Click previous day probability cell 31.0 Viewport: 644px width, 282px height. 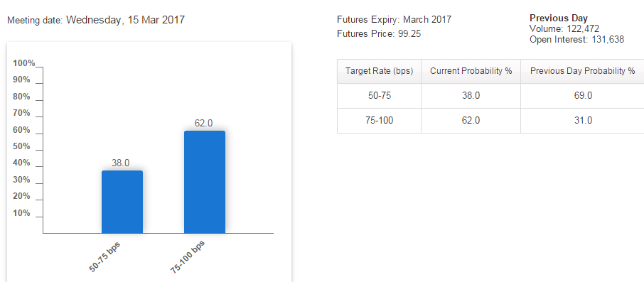[x=582, y=120]
